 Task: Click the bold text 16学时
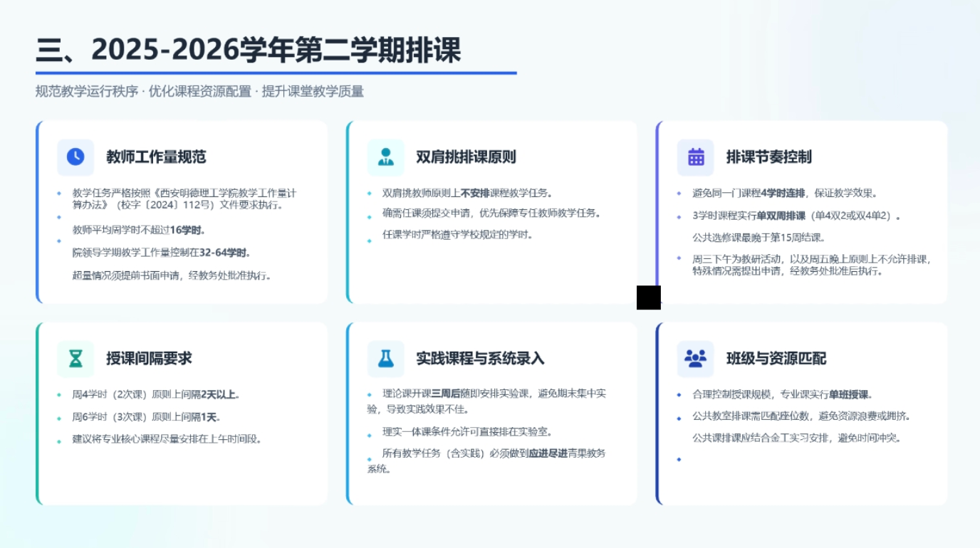pos(188,230)
